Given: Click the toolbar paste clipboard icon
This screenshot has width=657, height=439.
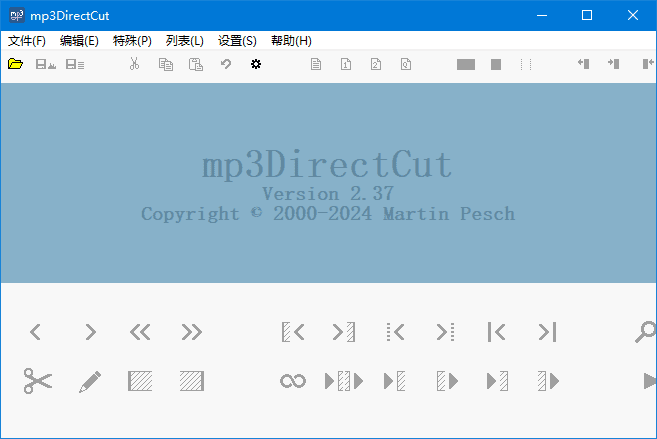Looking at the screenshot, I should tap(196, 64).
